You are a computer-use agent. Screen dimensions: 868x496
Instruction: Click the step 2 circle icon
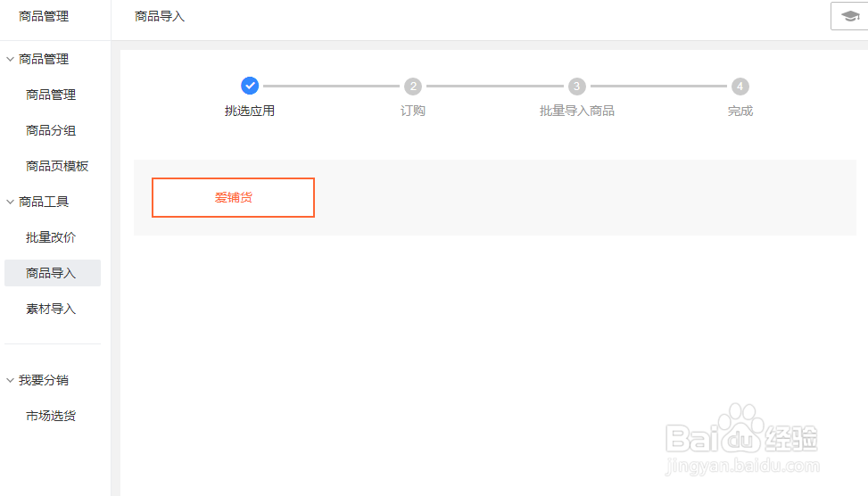(412, 86)
